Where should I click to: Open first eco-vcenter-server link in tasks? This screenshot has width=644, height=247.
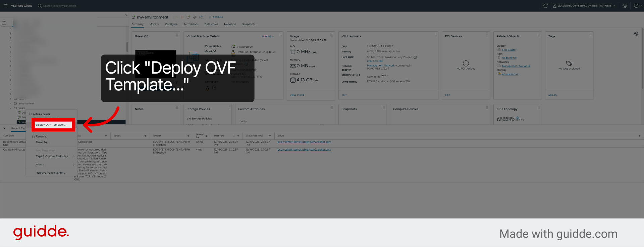click(304, 142)
